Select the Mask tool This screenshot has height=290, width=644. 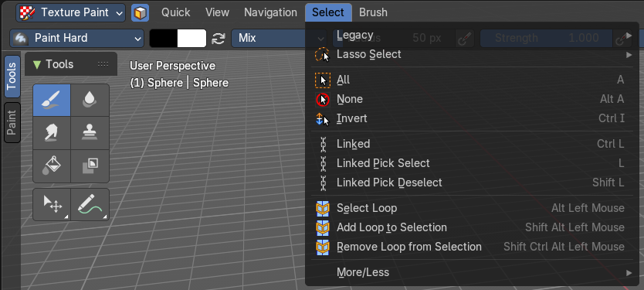click(x=90, y=165)
